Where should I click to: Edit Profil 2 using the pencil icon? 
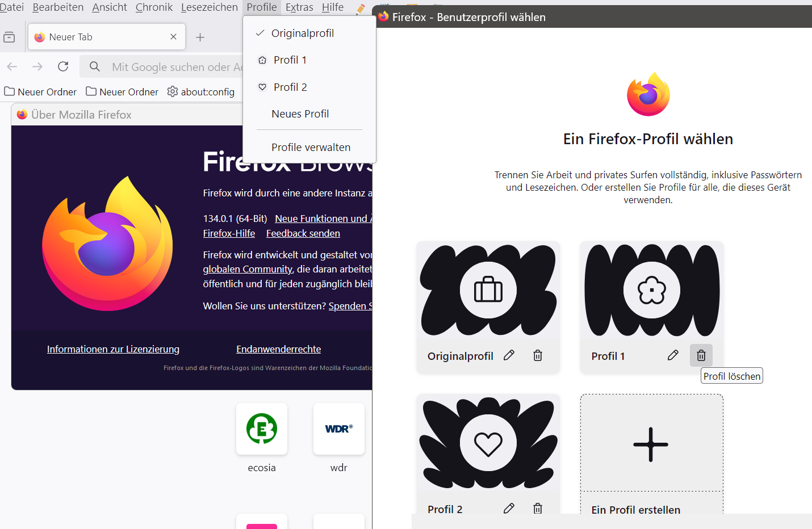pyautogui.click(x=509, y=508)
